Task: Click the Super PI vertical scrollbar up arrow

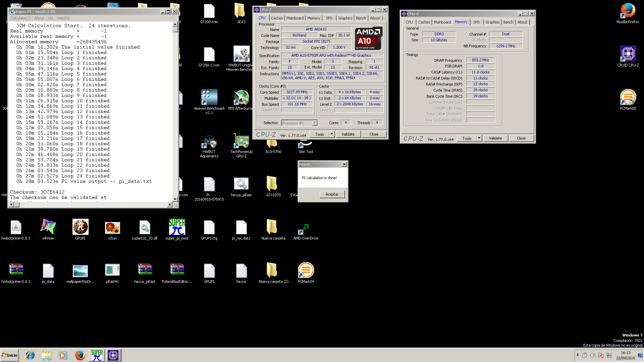Action: coord(175,24)
